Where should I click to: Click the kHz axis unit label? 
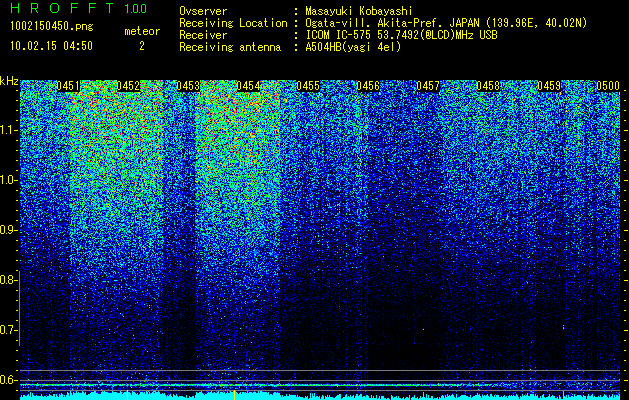pos(9,81)
